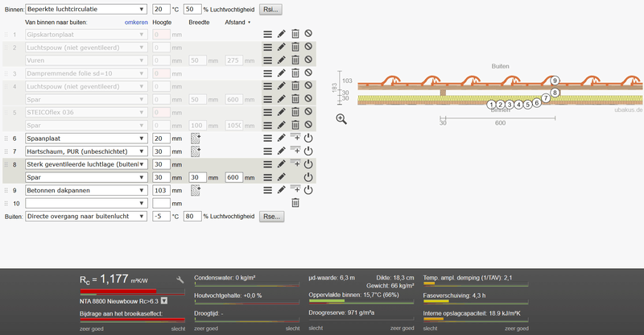The image size is (644, 335).
Task: Open the Binnen 'Beperkte luchtcirculatie' dropdown
Action: [x=86, y=9]
